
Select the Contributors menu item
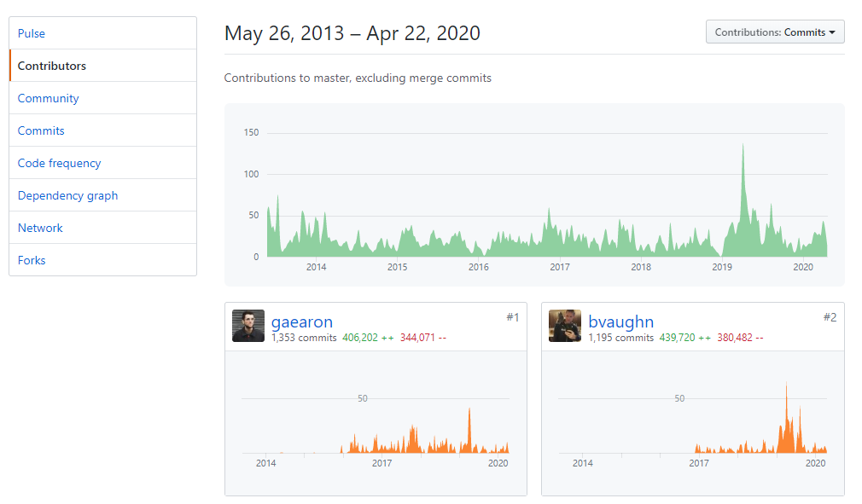pyautogui.click(x=52, y=66)
